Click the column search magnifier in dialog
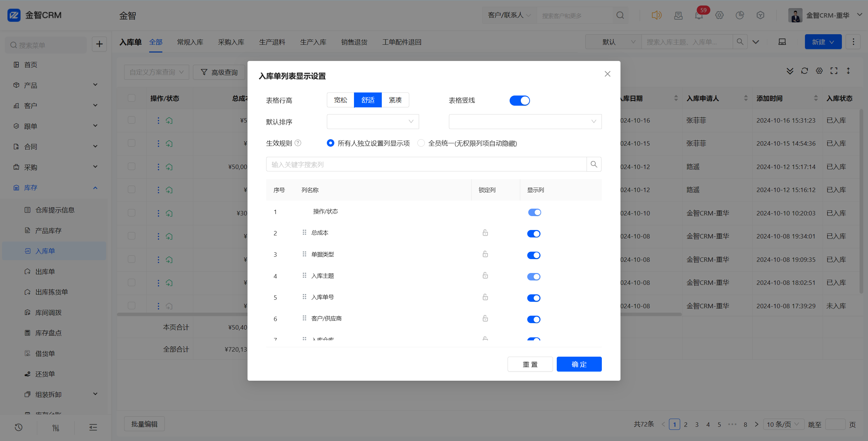The image size is (868, 441). pos(594,164)
